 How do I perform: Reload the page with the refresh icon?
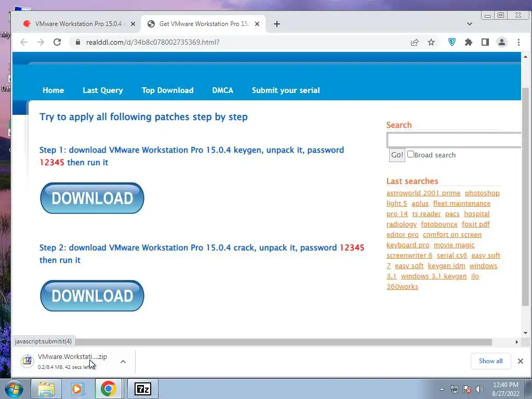coord(57,42)
